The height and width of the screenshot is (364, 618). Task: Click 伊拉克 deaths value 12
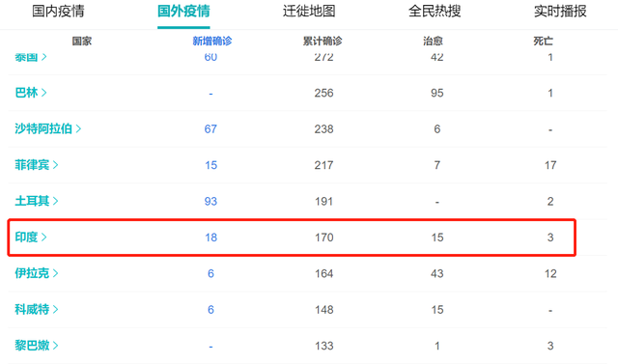pos(550,273)
